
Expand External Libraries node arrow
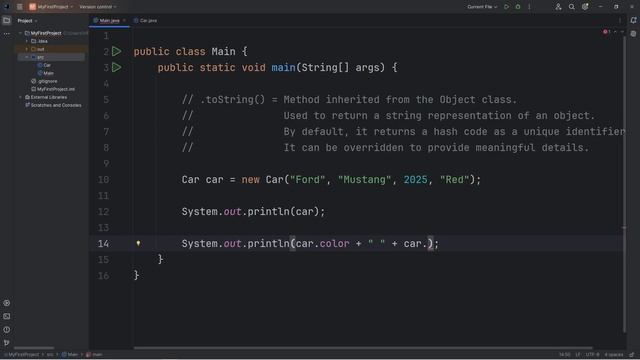20,97
